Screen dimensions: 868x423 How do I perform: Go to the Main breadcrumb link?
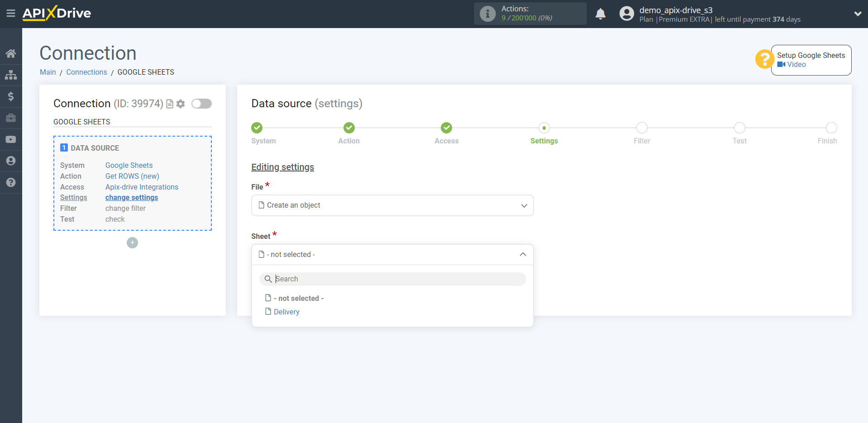point(48,72)
